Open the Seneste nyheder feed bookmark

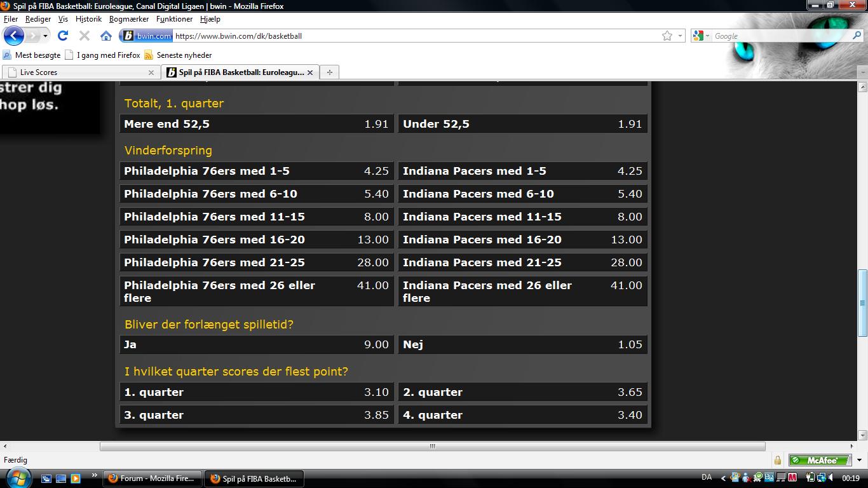click(178, 55)
